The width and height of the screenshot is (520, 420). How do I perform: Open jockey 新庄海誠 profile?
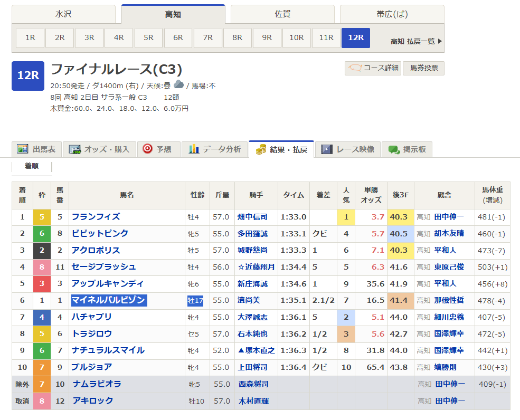[252, 284]
